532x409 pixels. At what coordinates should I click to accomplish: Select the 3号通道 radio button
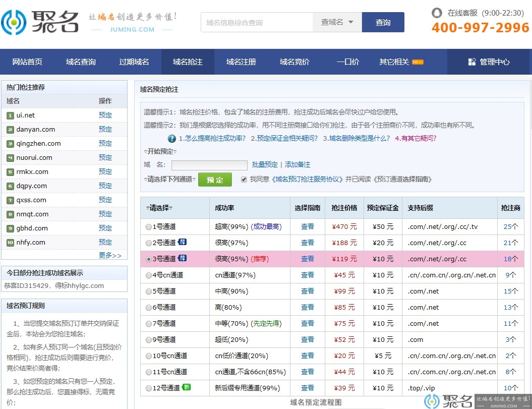[149, 259]
